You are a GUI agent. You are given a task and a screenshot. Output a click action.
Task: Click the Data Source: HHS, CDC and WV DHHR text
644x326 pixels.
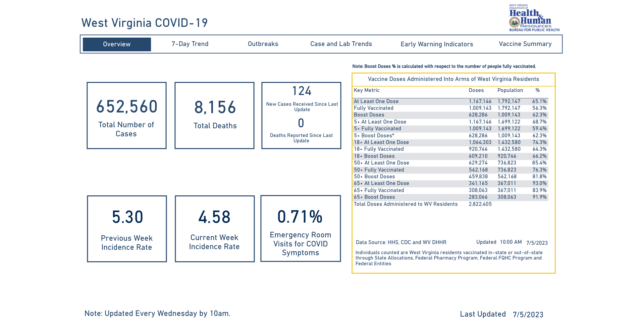pos(401,242)
